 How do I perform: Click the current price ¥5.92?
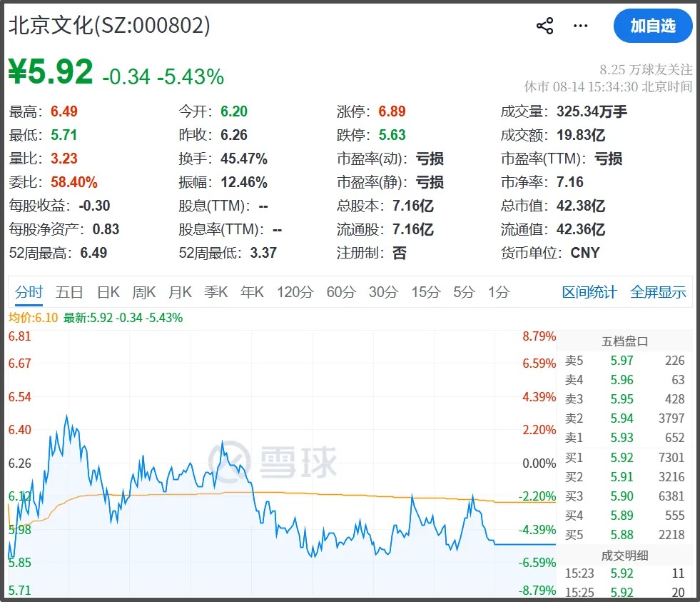(51, 71)
